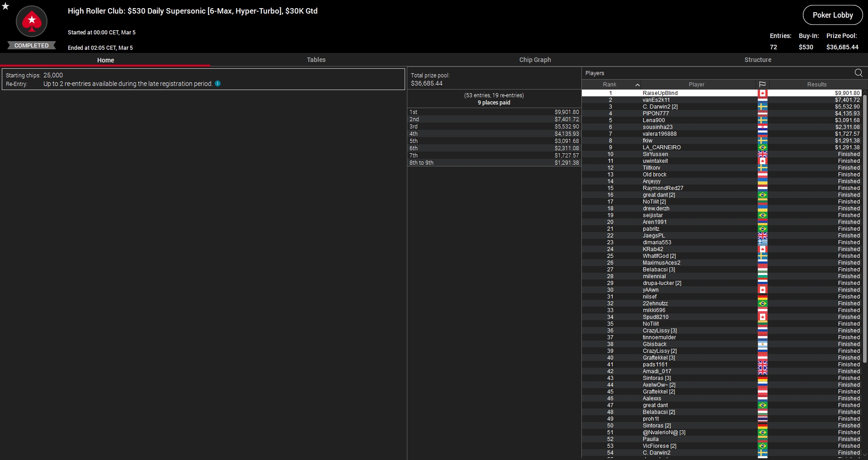This screenshot has width=868, height=460.
Task: Click the flag next to fkiw
Action: [x=763, y=141]
